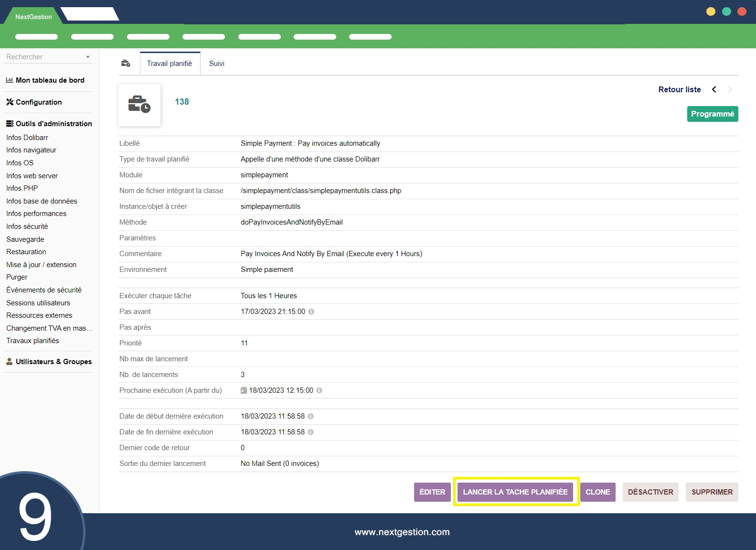Switch to the Suivi tab

tap(216, 64)
